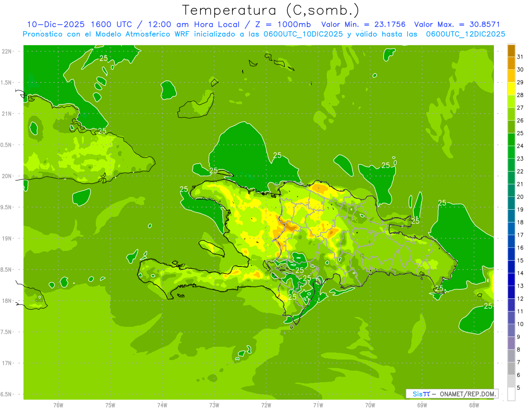The width and height of the screenshot is (532, 411).
Task: Click the legend value 13 on color bar
Action: 520,286
